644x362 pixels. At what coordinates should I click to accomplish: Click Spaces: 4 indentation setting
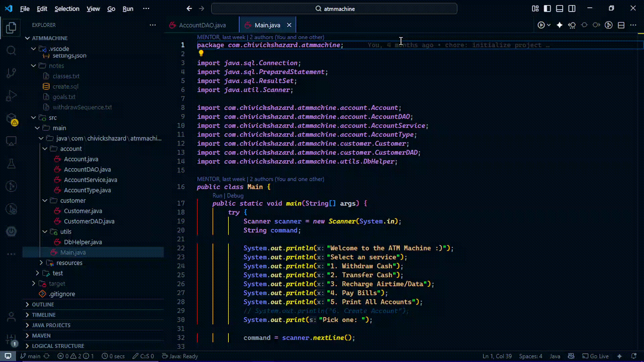[x=531, y=356]
